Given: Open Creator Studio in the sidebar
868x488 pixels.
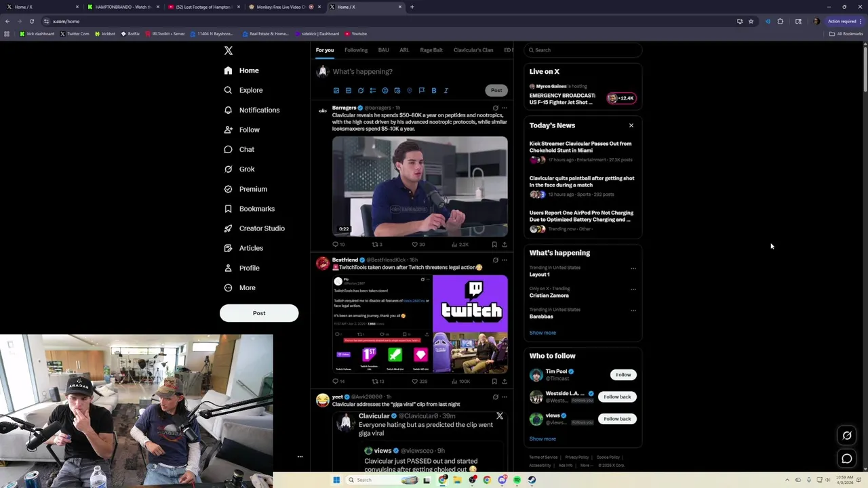Looking at the screenshot, I should coord(254,228).
